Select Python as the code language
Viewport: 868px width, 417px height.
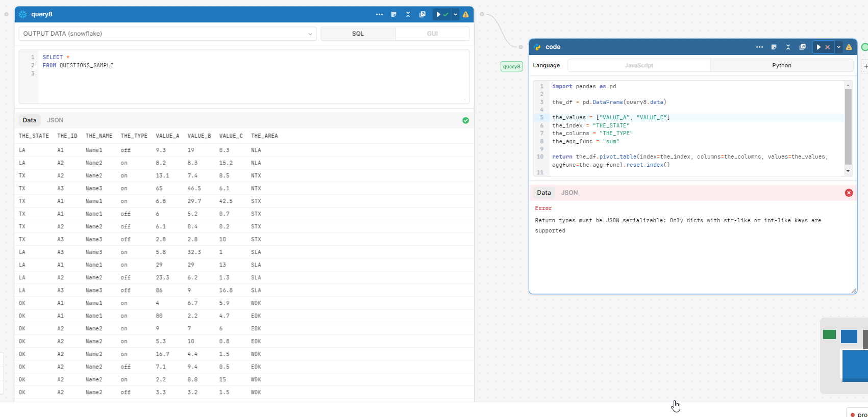(x=782, y=65)
